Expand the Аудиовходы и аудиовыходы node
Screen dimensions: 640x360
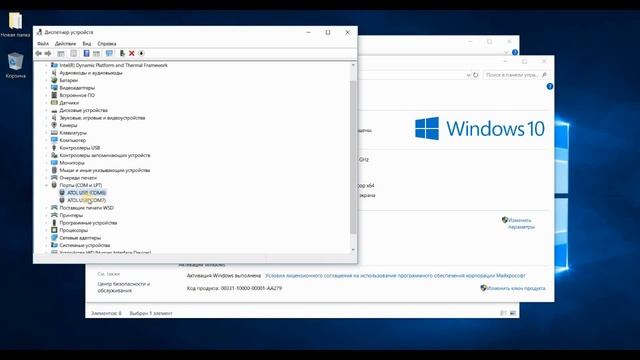(x=46, y=73)
